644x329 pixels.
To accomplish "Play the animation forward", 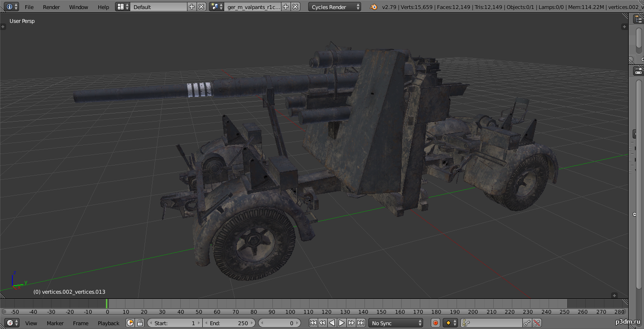I will [x=342, y=323].
